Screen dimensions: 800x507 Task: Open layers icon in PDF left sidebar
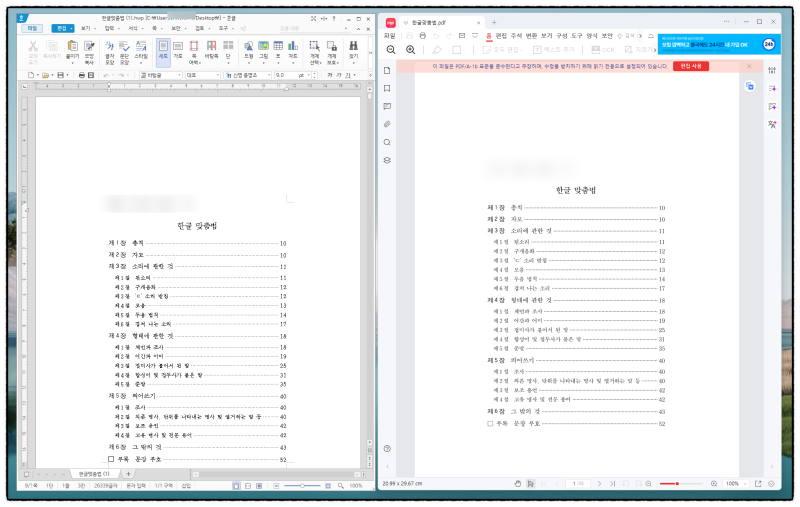387,160
